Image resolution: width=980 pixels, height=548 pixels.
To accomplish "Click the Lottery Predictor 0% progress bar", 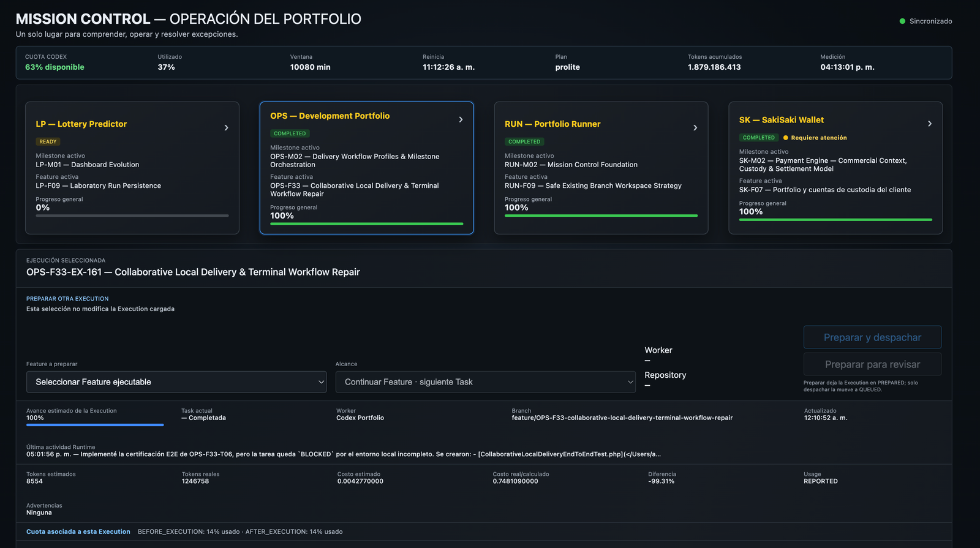I will (132, 216).
